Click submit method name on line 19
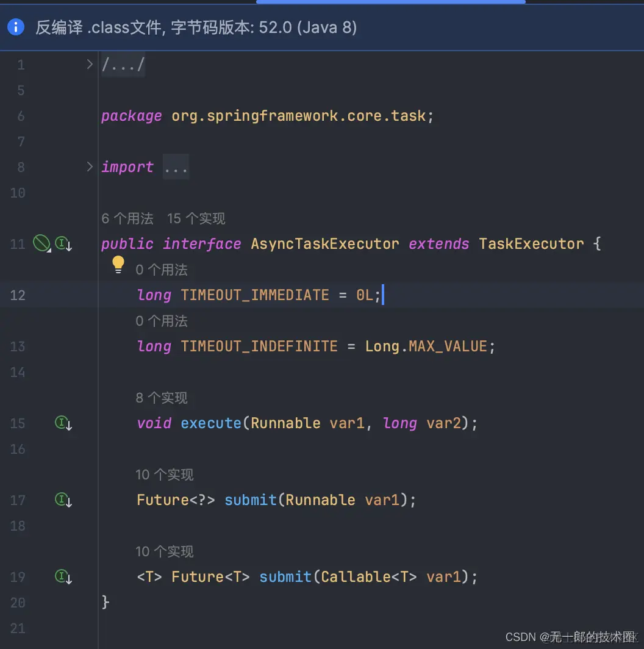Image resolution: width=644 pixels, height=649 pixels. click(285, 577)
